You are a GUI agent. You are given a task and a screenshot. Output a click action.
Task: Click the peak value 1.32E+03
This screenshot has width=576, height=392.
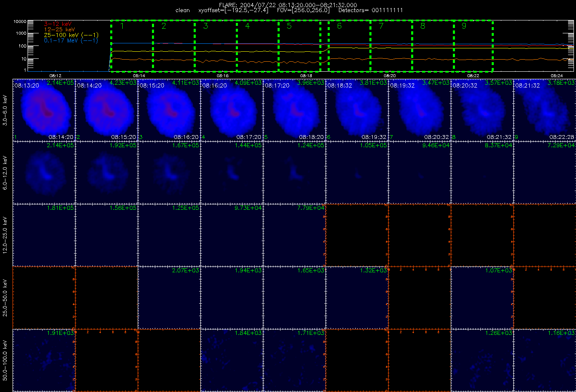click(373, 271)
